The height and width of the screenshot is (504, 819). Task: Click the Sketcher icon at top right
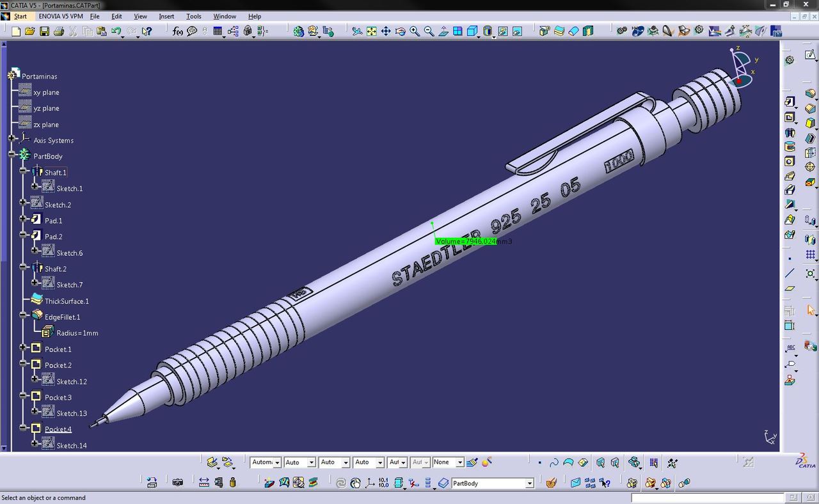[x=810, y=56]
